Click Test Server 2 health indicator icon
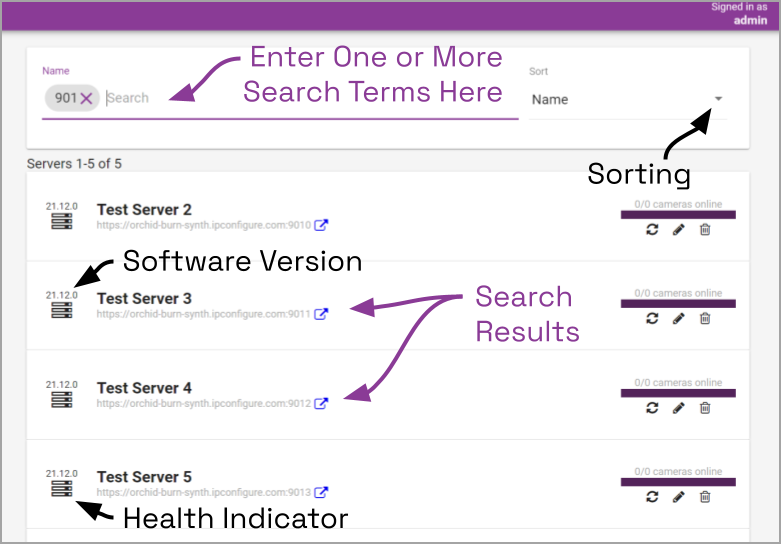781x544 pixels. [62, 222]
